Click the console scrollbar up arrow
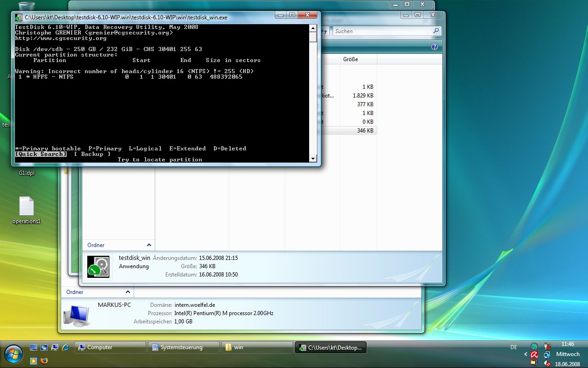Image resolution: width=588 pixels, height=368 pixels. click(x=313, y=27)
